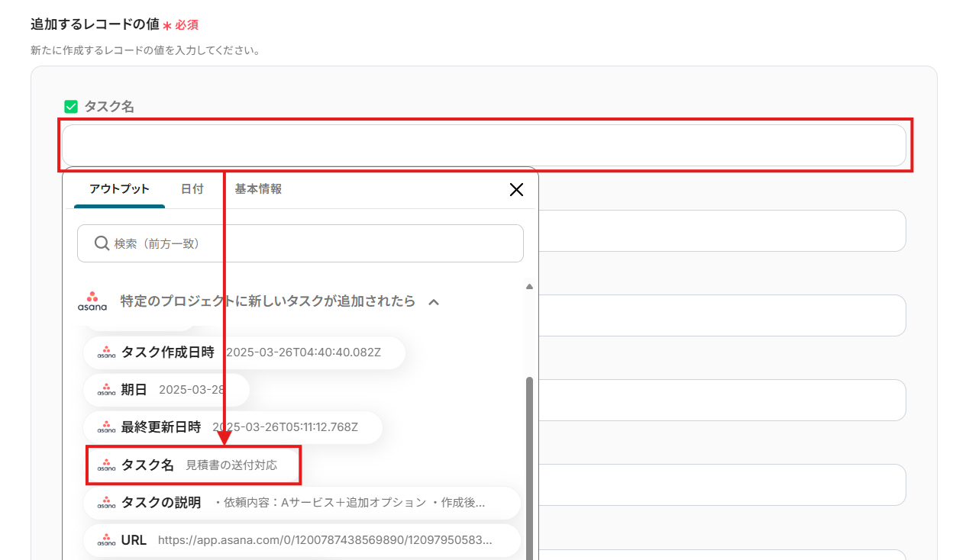This screenshot has width=969, height=560.
Task: Click the 見積書の送付対応 value text
Action: point(231,465)
